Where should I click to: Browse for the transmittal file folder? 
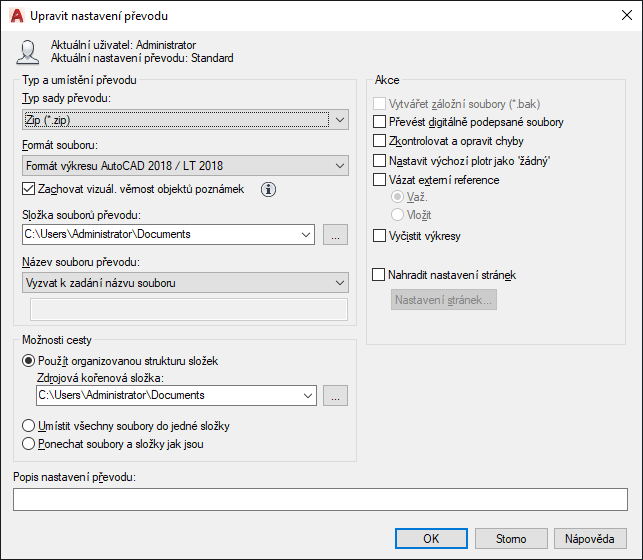[x=336, y=235]
